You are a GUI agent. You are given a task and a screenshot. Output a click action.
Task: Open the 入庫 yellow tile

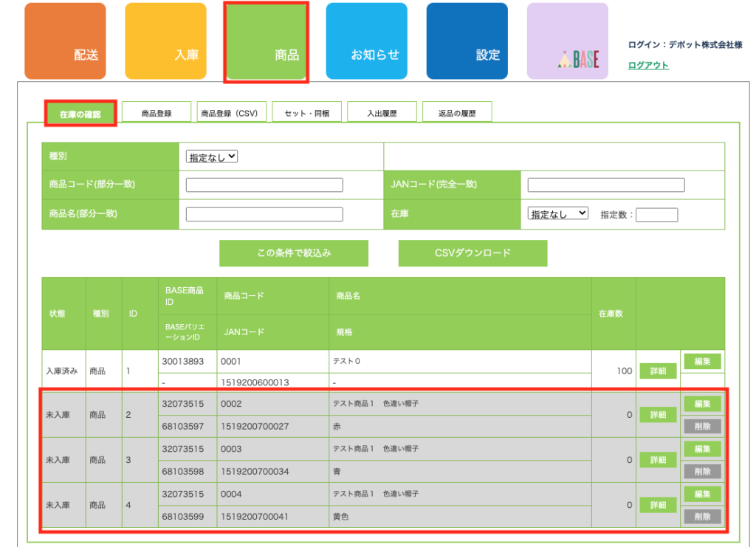point(165,41)
